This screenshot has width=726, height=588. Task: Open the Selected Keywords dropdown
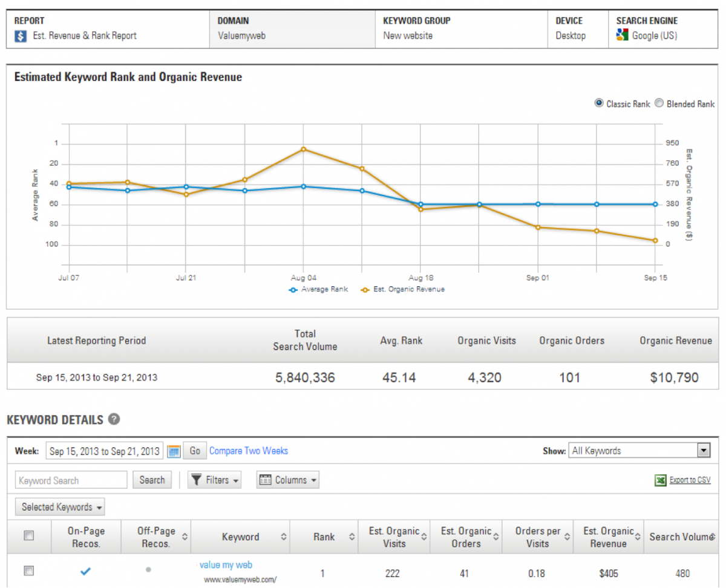60,507
